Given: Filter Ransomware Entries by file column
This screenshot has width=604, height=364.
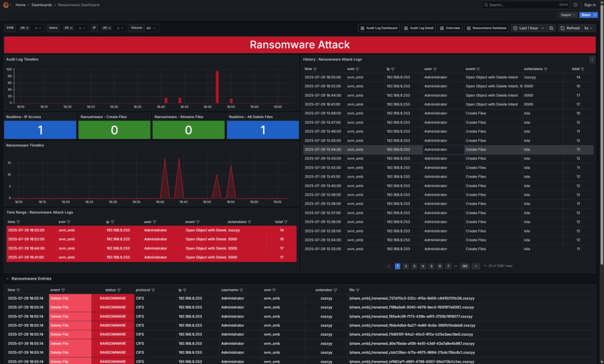Looking at the screenshot, I should 357,290.
